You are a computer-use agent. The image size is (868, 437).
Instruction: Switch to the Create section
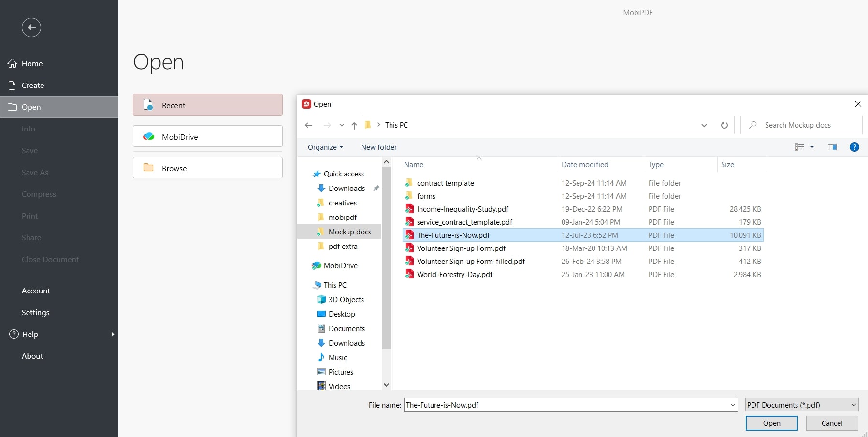tap(32, 85)
